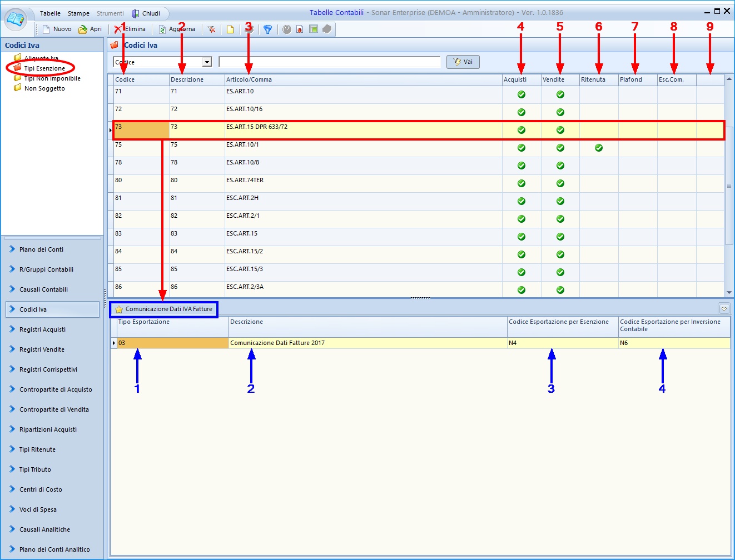The width and height of the screenshot is (735, 560).
Task: Click the blue funnel filter icon
Action: 267,29
